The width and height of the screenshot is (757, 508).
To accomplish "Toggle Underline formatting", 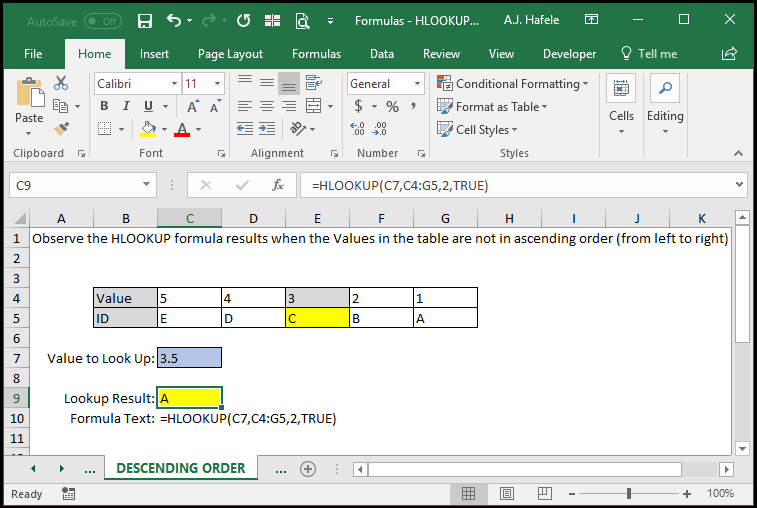I will (149, 106).
